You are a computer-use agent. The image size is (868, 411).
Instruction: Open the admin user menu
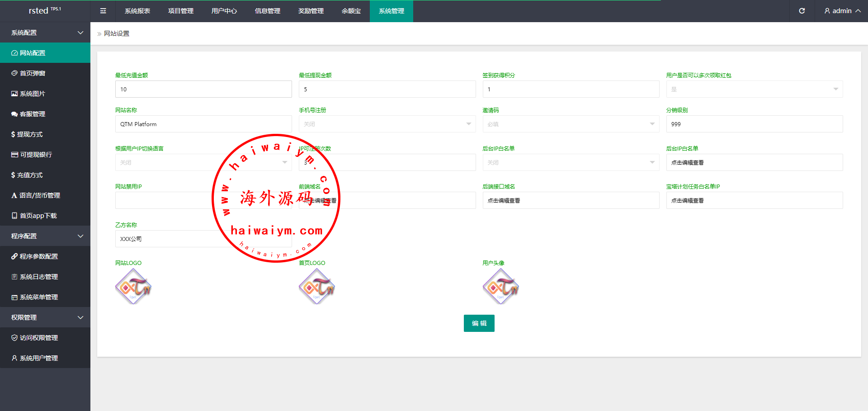pos(842,11)
